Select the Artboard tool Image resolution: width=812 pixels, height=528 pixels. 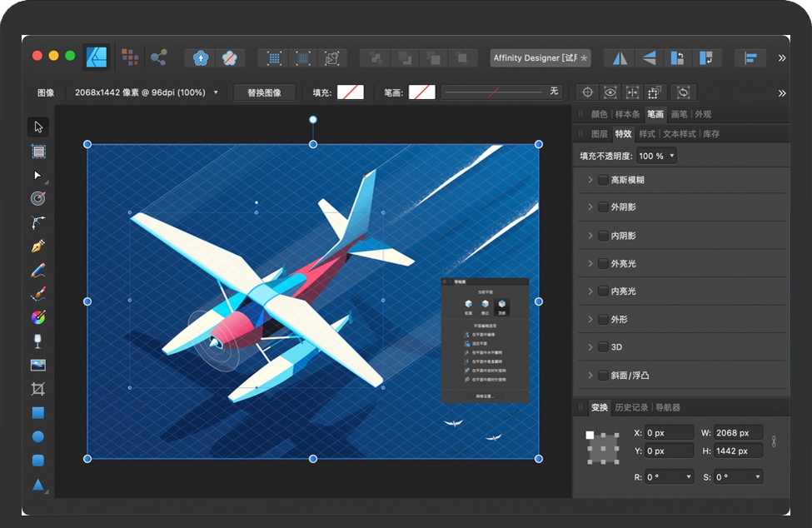point(38,151)
